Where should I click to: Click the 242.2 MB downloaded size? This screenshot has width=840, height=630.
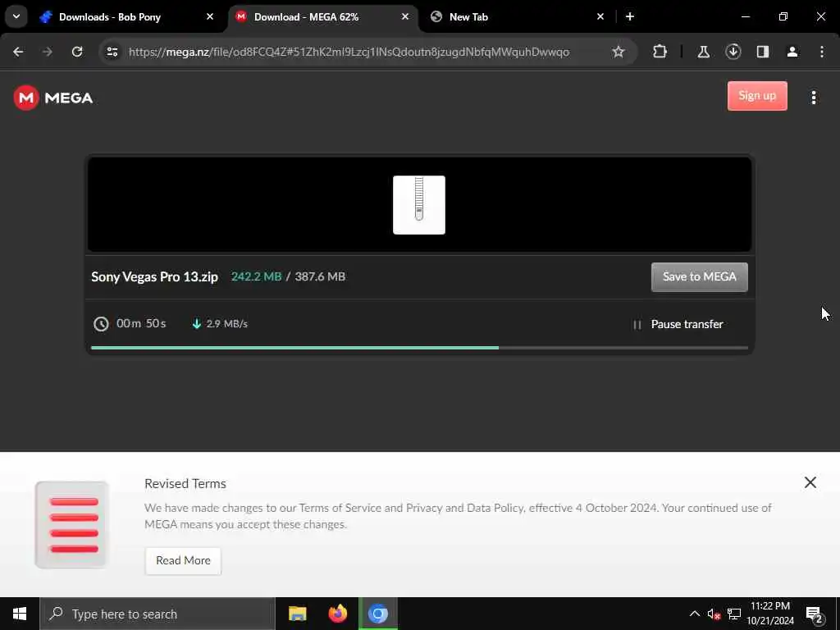[x=256, y=276]
